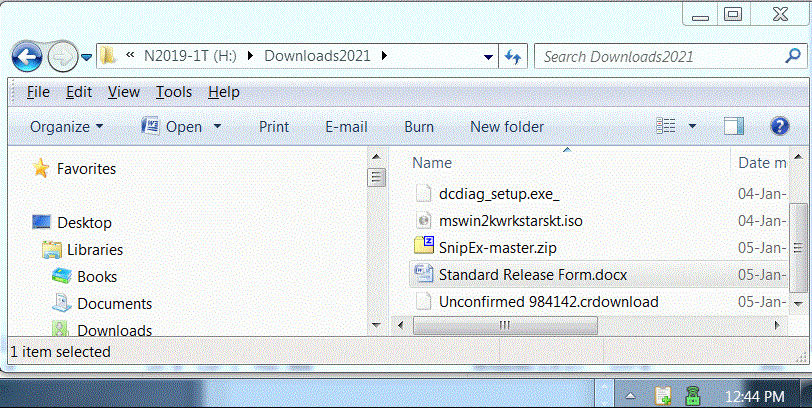812x408 pixels.
Task: Open Help via blue question icon
Action: click(x=779, y=126)
